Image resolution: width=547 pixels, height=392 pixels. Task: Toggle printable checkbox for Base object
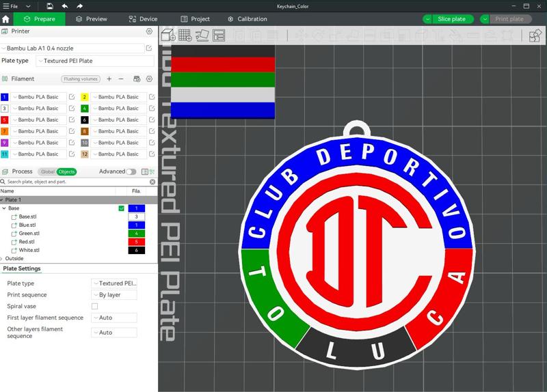click(122, 208)
